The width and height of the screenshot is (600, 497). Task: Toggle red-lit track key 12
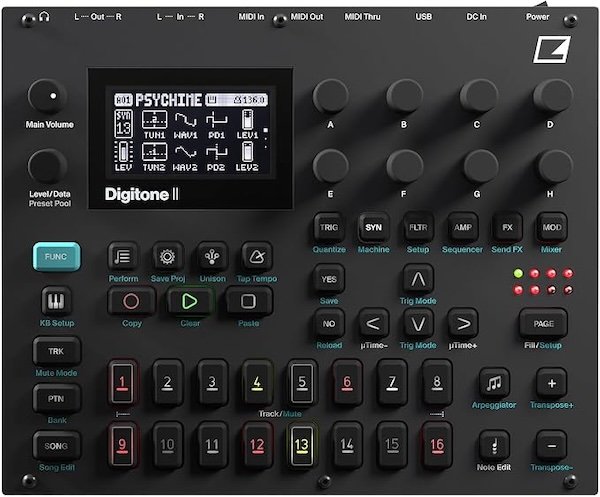coord(257,445)
